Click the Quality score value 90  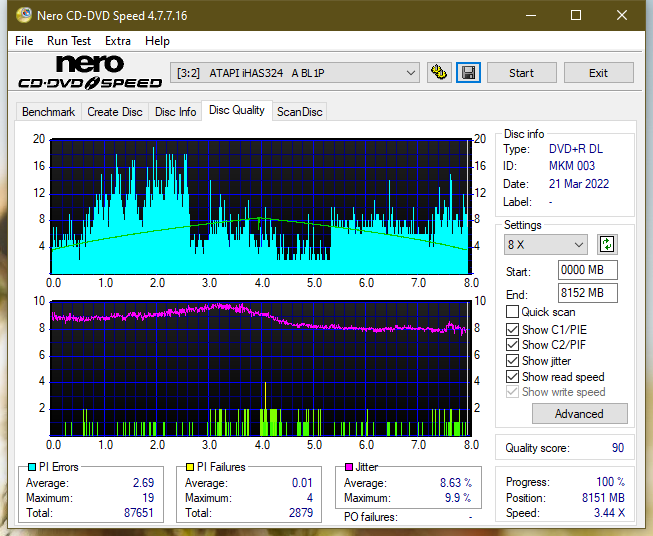(x=618, y=448)
